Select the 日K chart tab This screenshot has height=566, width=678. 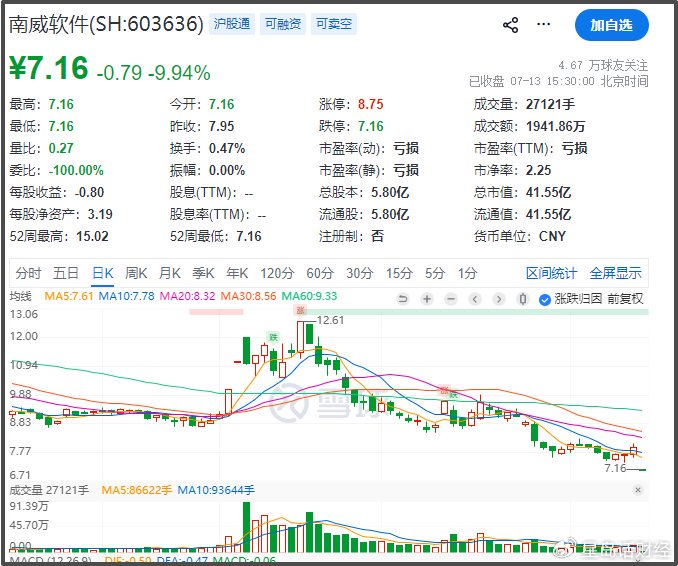(103, 273)
